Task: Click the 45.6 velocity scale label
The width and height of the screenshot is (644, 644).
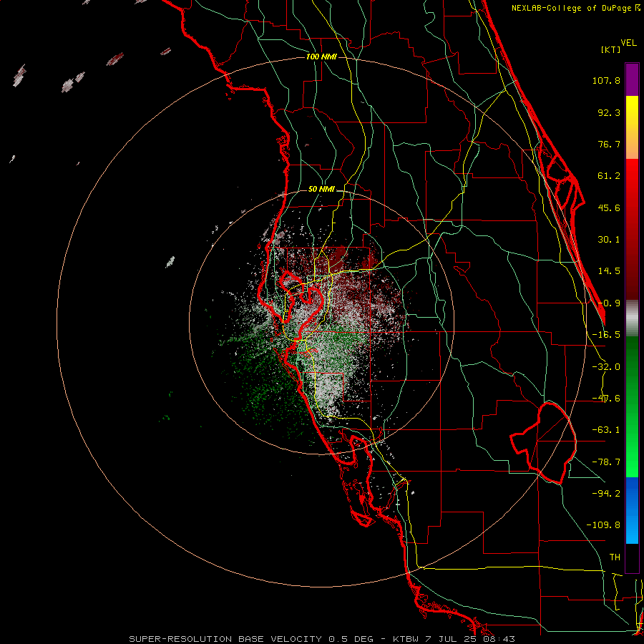Action: [x=609, y=208]
